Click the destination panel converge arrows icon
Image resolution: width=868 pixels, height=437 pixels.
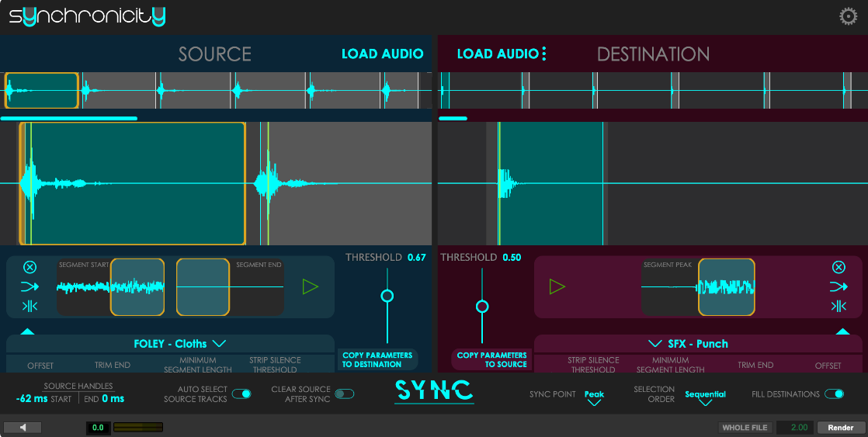(x=838, y=306)
